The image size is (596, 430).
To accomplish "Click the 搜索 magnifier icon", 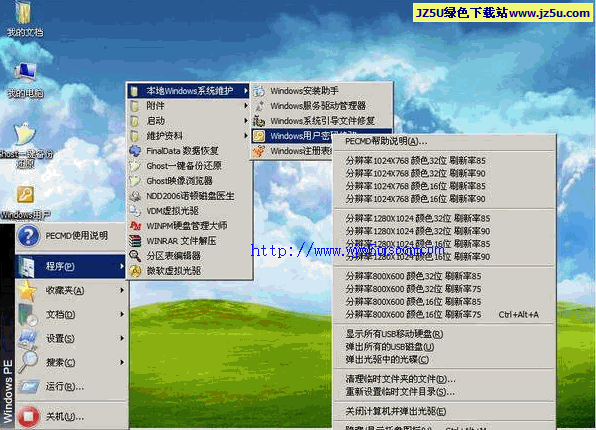I will (28, 362).
